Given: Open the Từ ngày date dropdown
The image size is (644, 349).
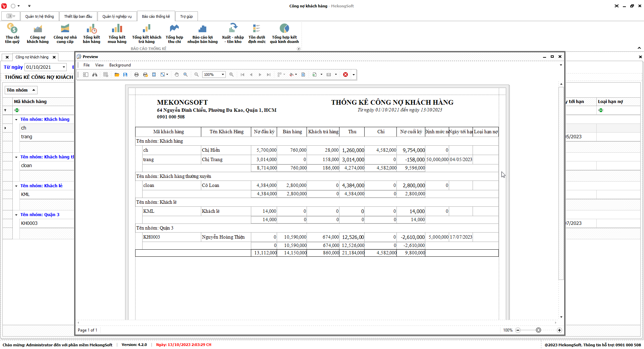Looking at the screenshot, I should click(x=64, y=67).
